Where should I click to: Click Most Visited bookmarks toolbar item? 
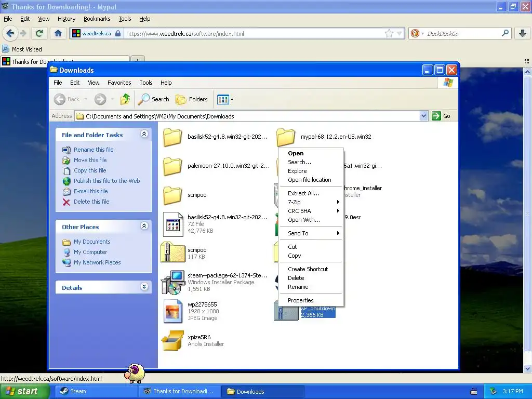[22, 49]
